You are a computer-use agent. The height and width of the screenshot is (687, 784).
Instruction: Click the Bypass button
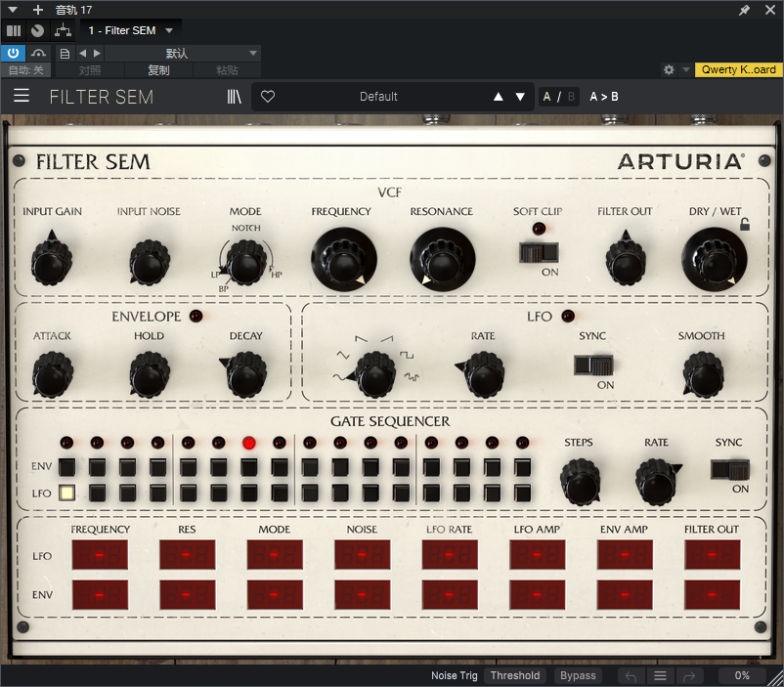578,675
